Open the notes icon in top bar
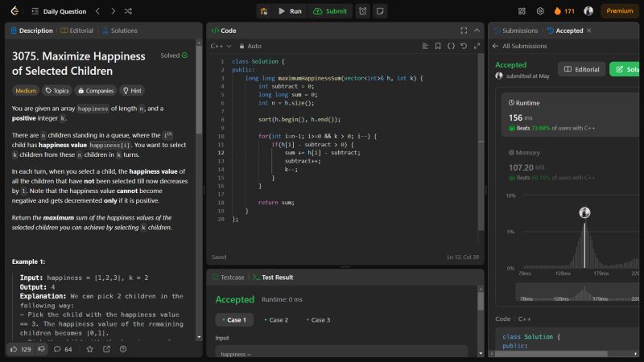Viewport: 644px width, 362px height. 380,11
